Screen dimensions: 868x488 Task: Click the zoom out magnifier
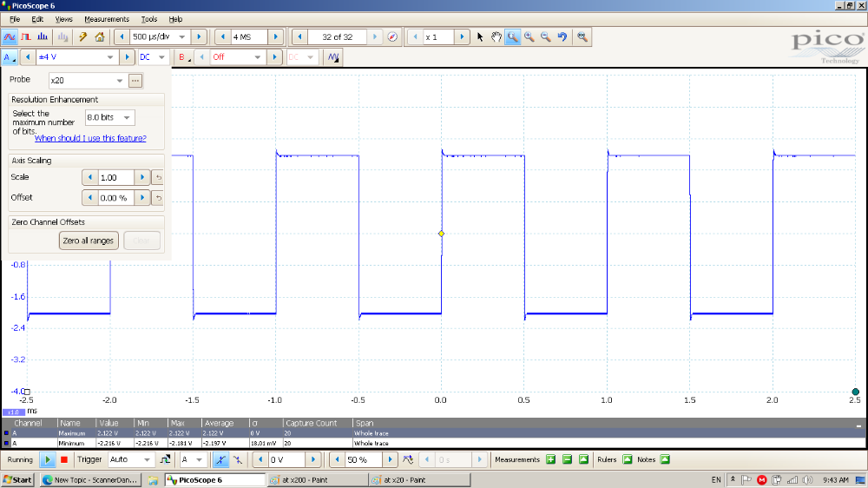[x=546, y=37]
